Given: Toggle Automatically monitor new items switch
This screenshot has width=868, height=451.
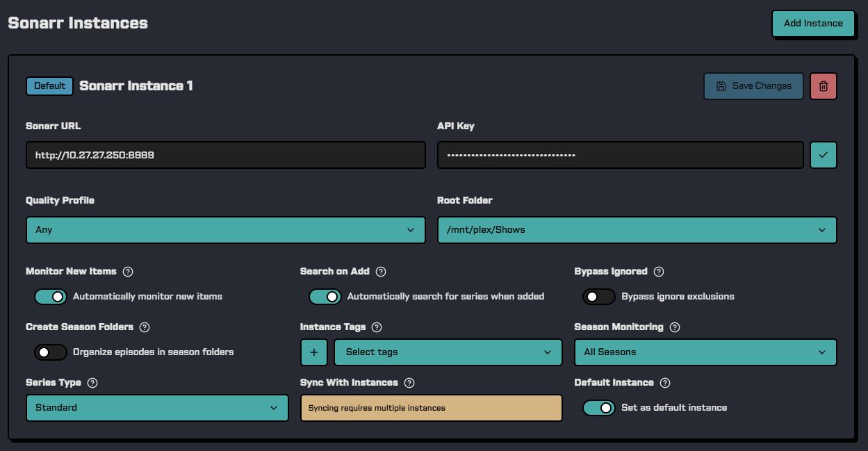Looking at the screenshot, I should (51, 297).
